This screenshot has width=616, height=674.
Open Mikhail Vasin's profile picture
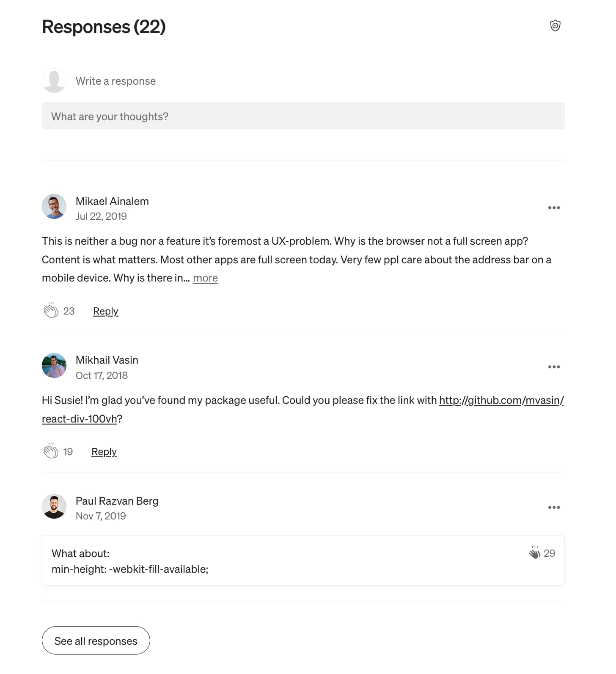54,366
